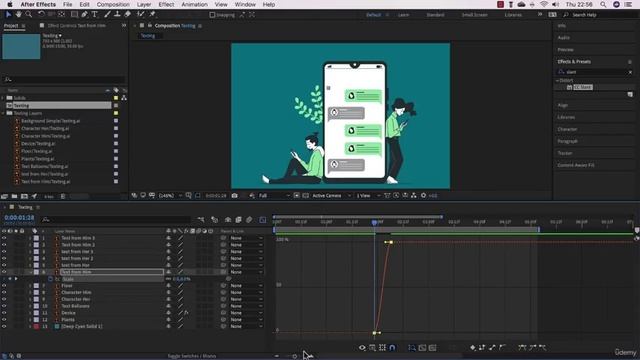Screen dimensions: 640x360
Task: Select the Clone Stamp tool
Action: (x=117, y=15)
